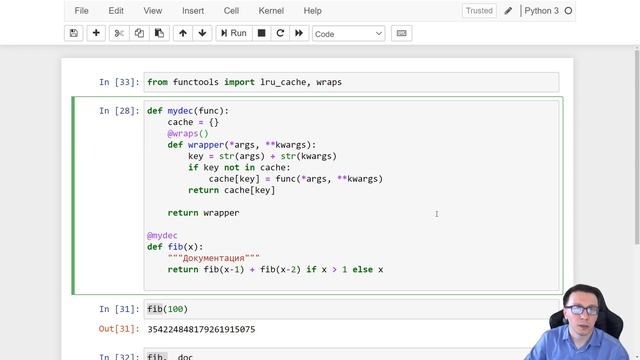Open the View menu
Screen dimensions: 640x360
pos(153,11)
